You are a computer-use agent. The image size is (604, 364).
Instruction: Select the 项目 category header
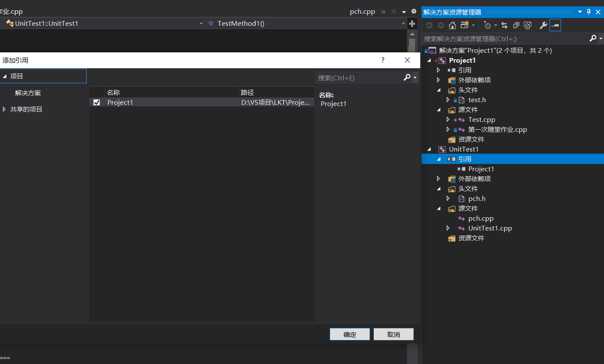[x=43, y=76]
